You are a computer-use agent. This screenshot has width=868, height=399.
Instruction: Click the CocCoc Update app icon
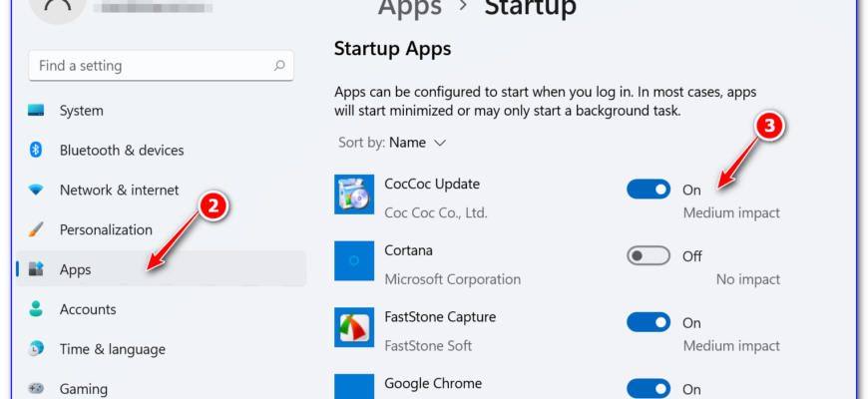pyautogui.click(x=354, y=195)
